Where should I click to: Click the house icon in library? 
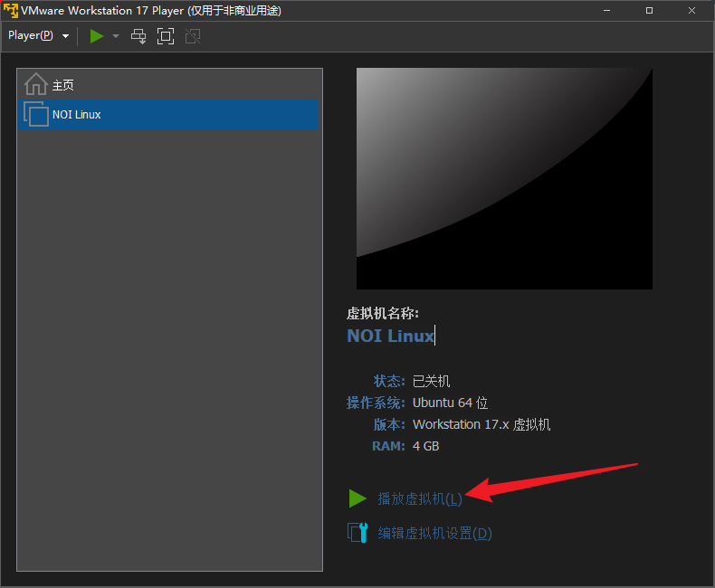pos(35,84)
